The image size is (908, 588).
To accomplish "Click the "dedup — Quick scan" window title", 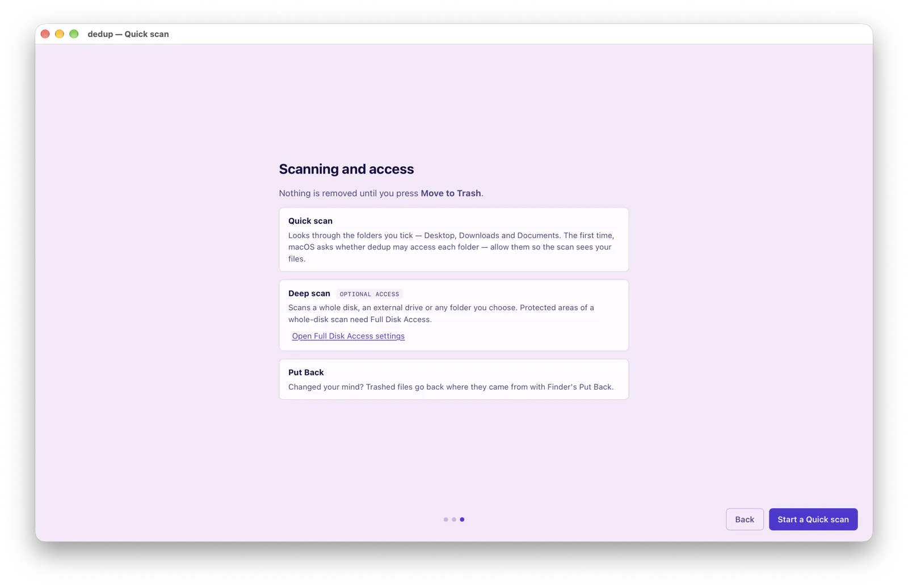I will click(x=128, y=34).
